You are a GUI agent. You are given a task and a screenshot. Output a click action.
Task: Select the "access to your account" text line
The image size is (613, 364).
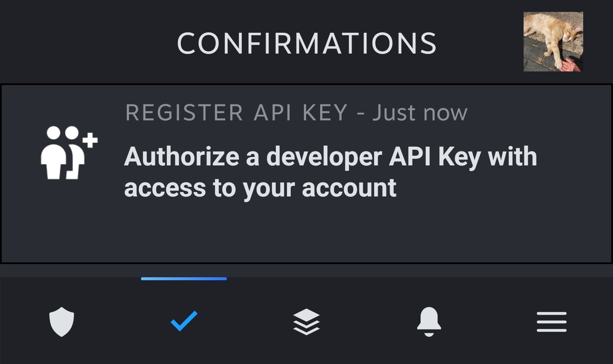(x=260, y=188)
